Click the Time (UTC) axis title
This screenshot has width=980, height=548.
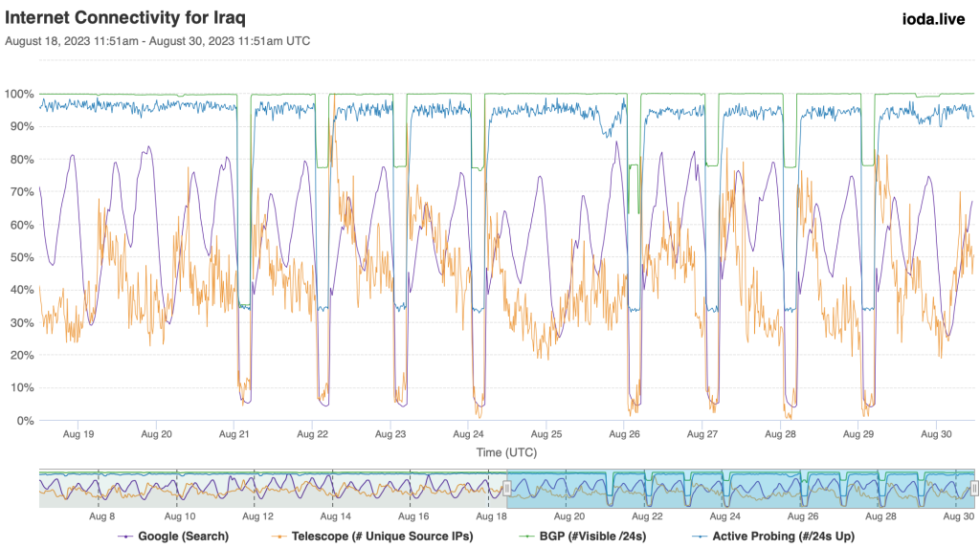[x=507, y=449]
